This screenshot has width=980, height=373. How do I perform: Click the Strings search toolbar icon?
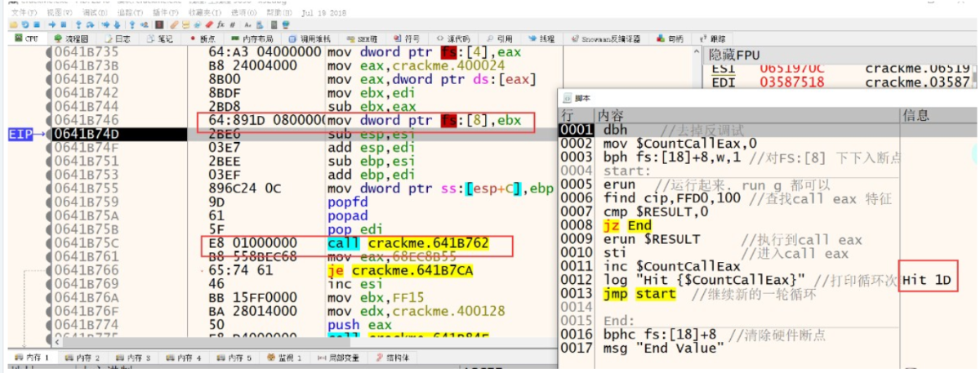[x=247, y=24]
